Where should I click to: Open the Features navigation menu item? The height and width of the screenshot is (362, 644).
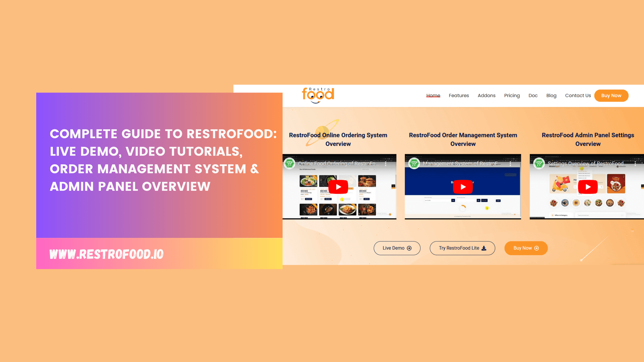coord(459,95)
